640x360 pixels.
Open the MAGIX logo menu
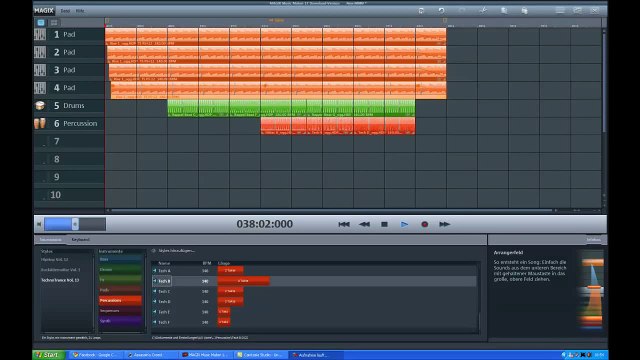pyautogui.click(x=44, y=10)
